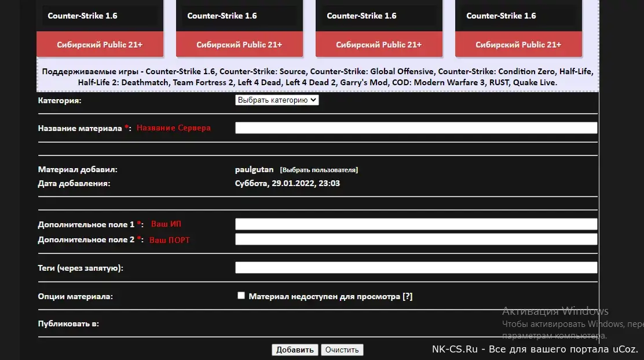The image size is (644, 360).
Task: Focus the 'Дополнительное поле 2' port input
Action: coord(416,239)
